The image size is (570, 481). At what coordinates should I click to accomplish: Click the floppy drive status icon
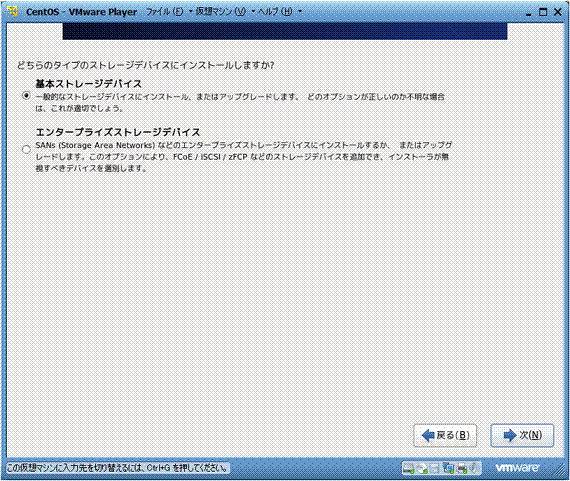tap(435, 468)
